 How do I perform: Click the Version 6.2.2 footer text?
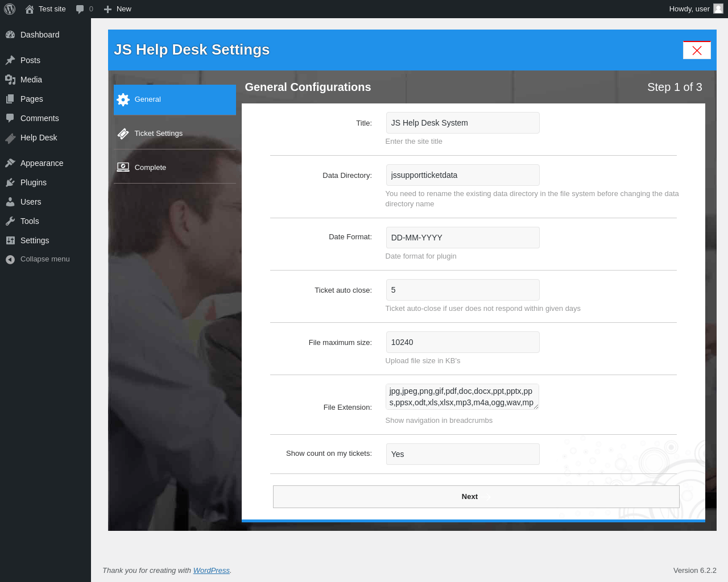pos(695,571)
